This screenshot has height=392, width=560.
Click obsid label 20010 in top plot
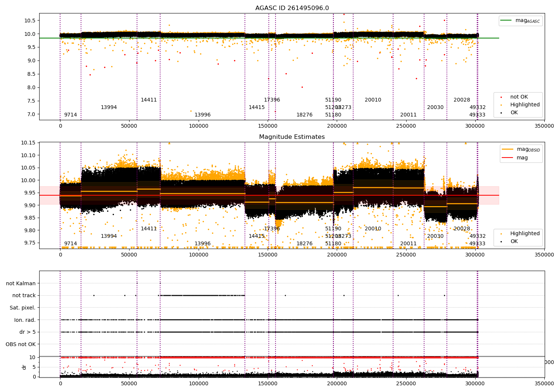click(x=373, y=100)
